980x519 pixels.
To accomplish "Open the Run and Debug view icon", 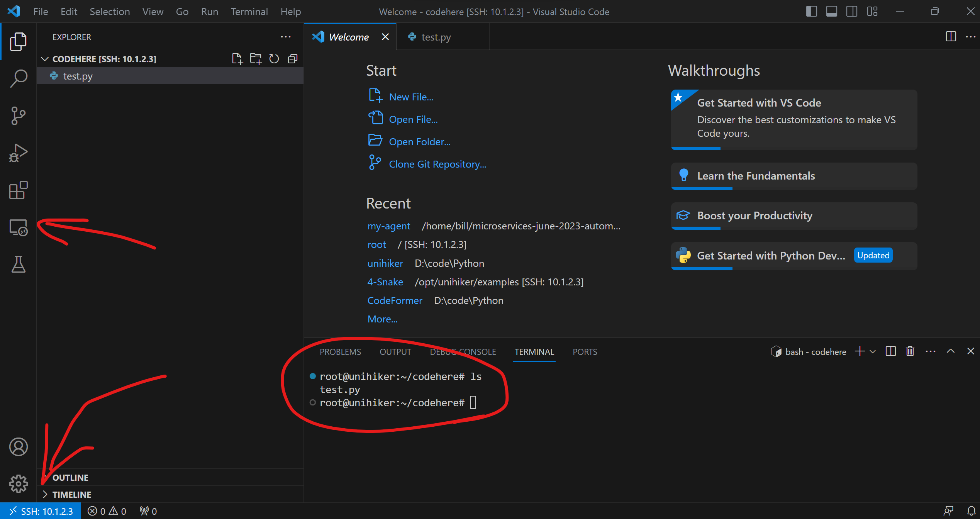I will coord(18,153).
